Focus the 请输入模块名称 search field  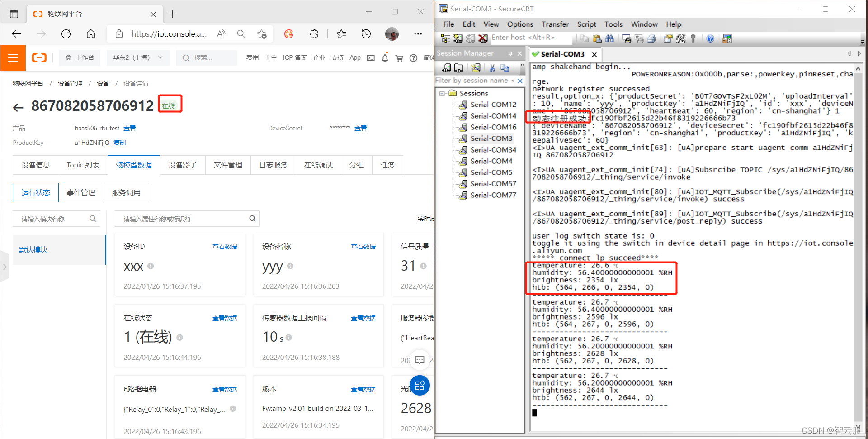click(56, 219)
